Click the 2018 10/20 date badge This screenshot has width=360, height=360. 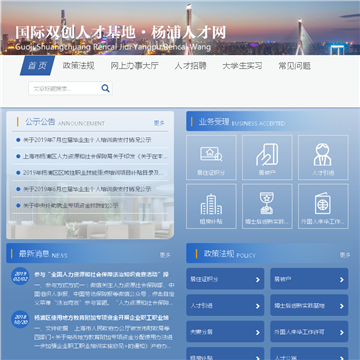[x=20, y=319]
